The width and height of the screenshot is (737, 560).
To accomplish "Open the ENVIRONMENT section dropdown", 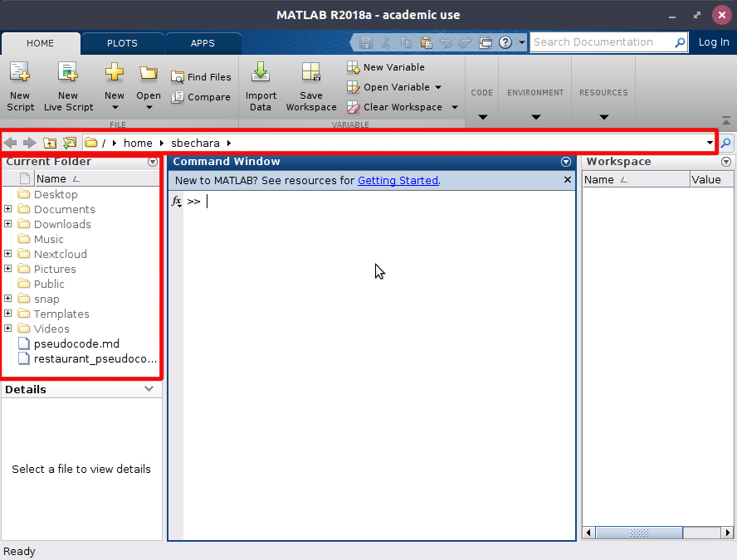I will [536, 117].
